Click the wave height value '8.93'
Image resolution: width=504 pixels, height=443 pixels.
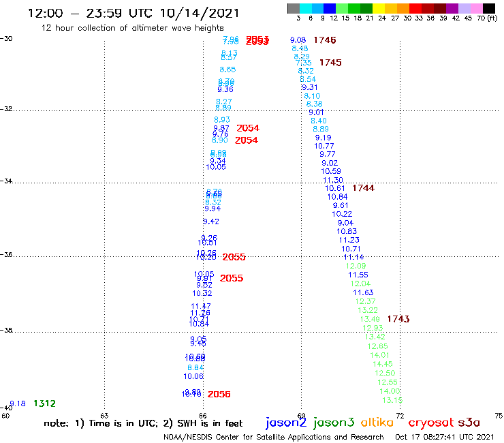[x=222, y=120]
